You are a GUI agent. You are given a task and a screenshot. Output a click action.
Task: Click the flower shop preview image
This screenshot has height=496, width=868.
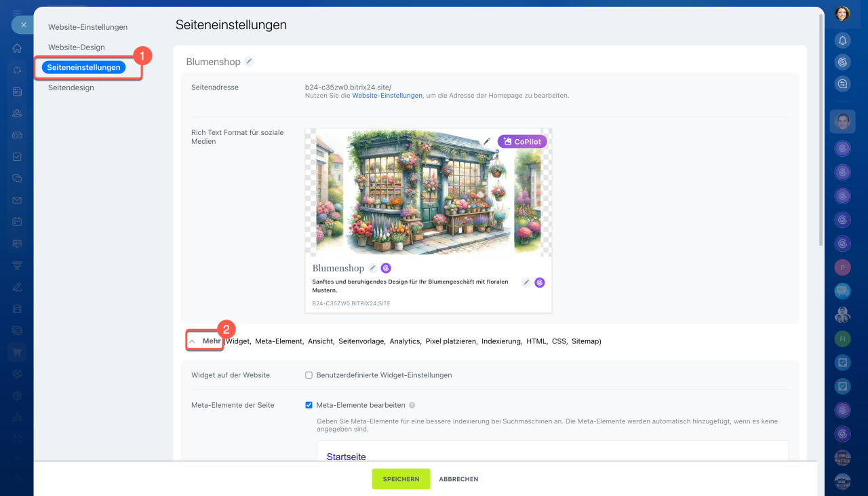tap(429, 192)
